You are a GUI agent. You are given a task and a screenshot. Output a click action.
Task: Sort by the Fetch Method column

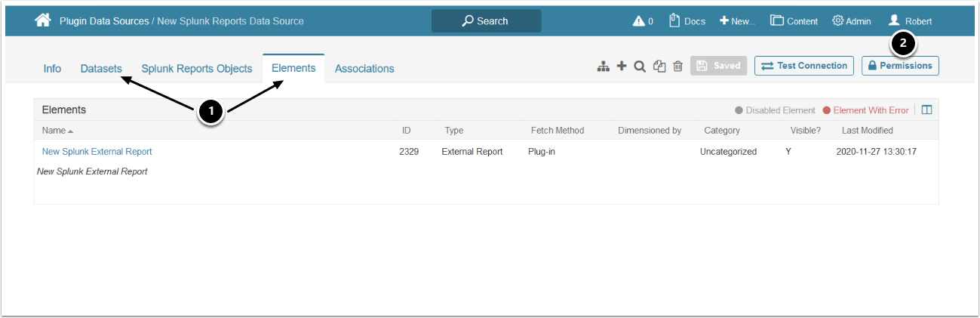(x=558, y=131)
